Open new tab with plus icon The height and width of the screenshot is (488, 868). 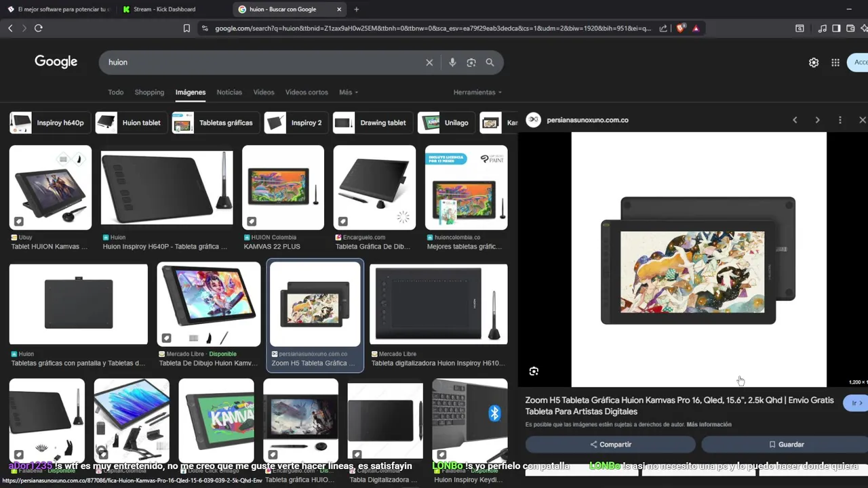point(356,9)
